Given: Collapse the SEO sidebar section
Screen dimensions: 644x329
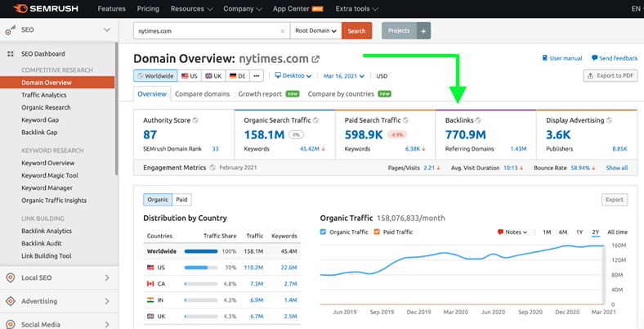Looking at the screenshot, I should coord(107,29).
